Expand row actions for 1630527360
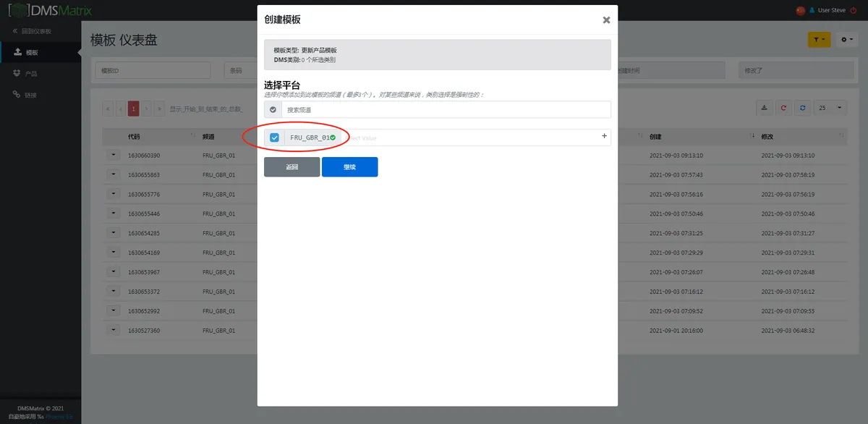This screenshot has width=868, height=424. click(x=114, y=330)
